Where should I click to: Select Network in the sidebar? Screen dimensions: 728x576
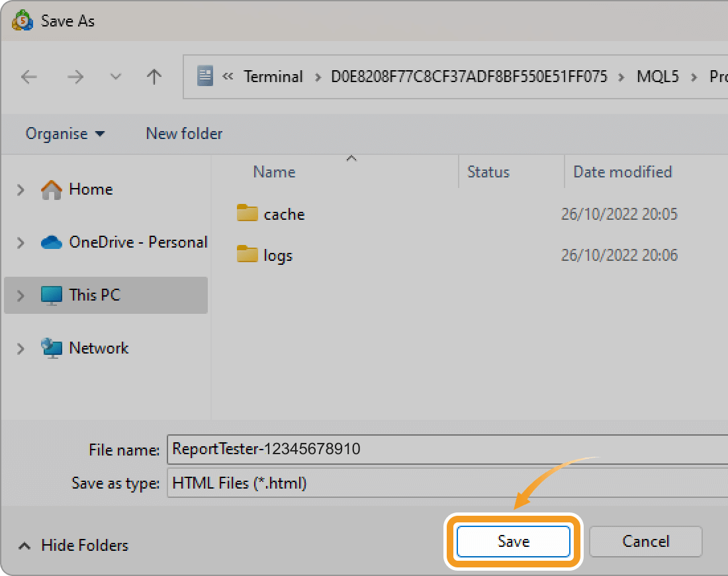(97, 348)
